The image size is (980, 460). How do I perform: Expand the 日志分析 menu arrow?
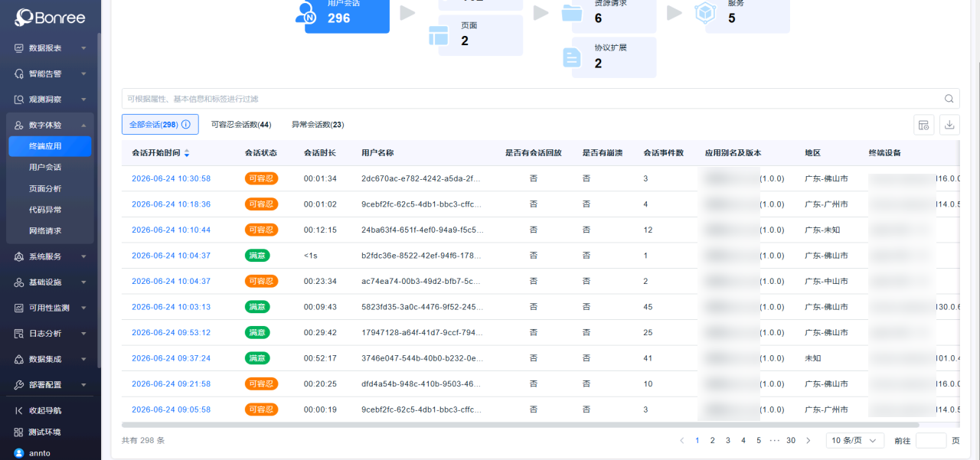coord(83,334)
